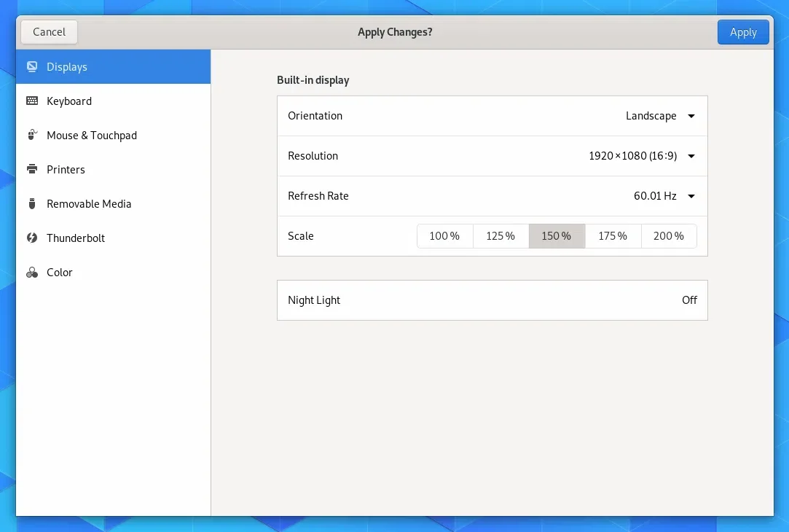Switch display scale to 200%
Image resolution: width=789 pixels, height=532 pixels.
[x=668, y=235]
